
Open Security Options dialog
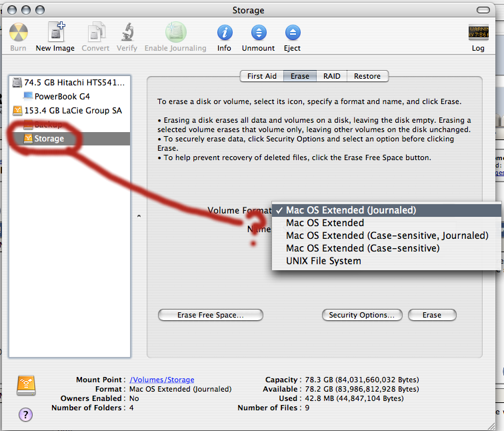click(362, 315)
